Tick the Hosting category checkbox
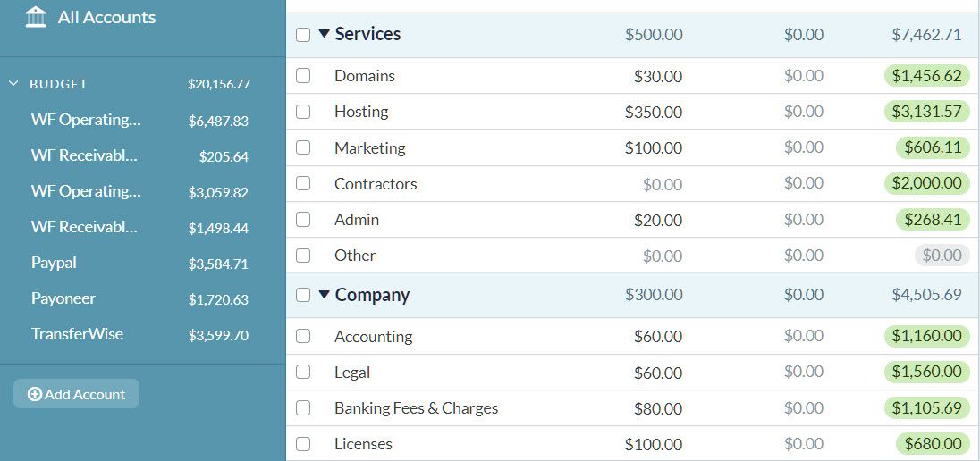The width and height of the screenshot is (980, 461). tap(303, 112)
